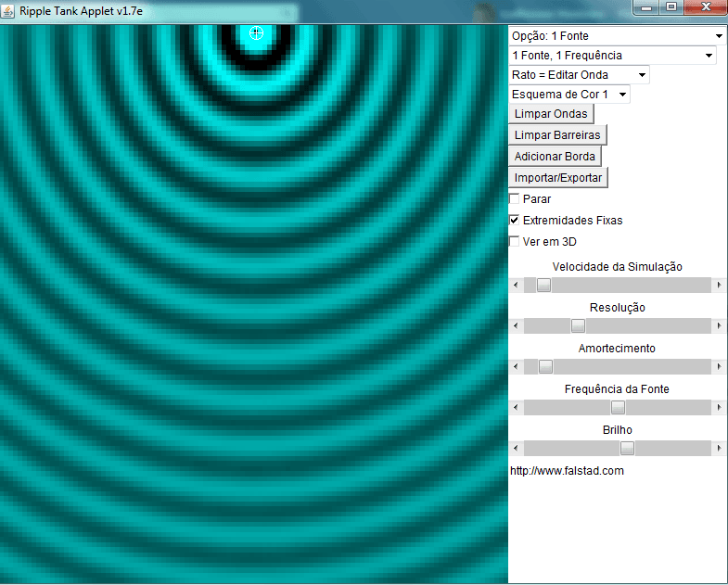Click right arrow of Velocidade da Simulação slider
728x585 pixels.
point(719,285)
